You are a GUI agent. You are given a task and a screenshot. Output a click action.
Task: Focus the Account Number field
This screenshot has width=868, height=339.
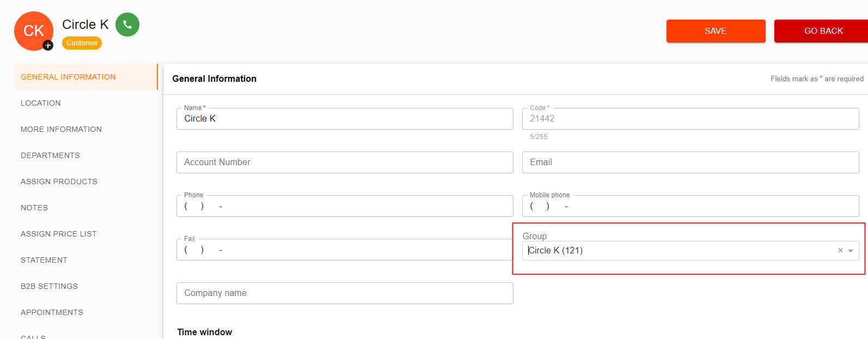coord(345,162)
